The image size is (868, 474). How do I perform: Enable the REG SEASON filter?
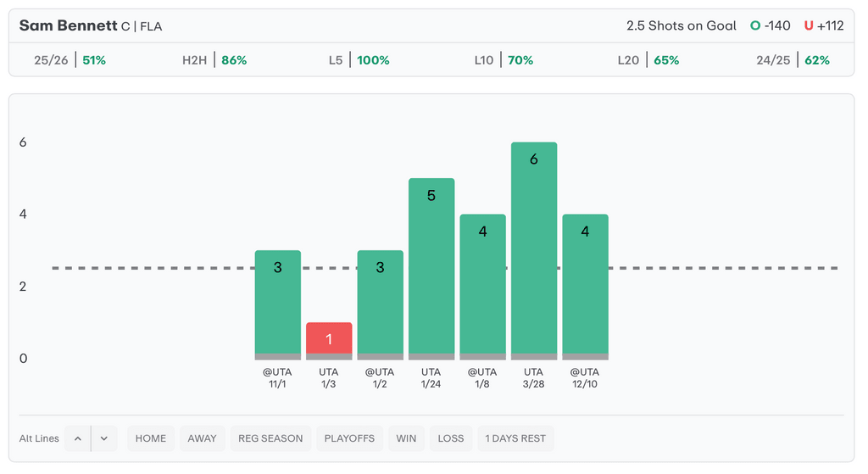coord(270,438)
